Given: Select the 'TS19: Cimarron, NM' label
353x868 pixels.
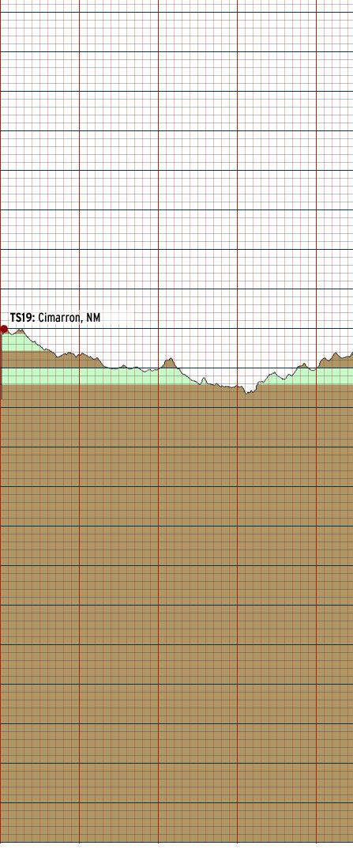Looking at the screenshot, I should click(55, 318).
